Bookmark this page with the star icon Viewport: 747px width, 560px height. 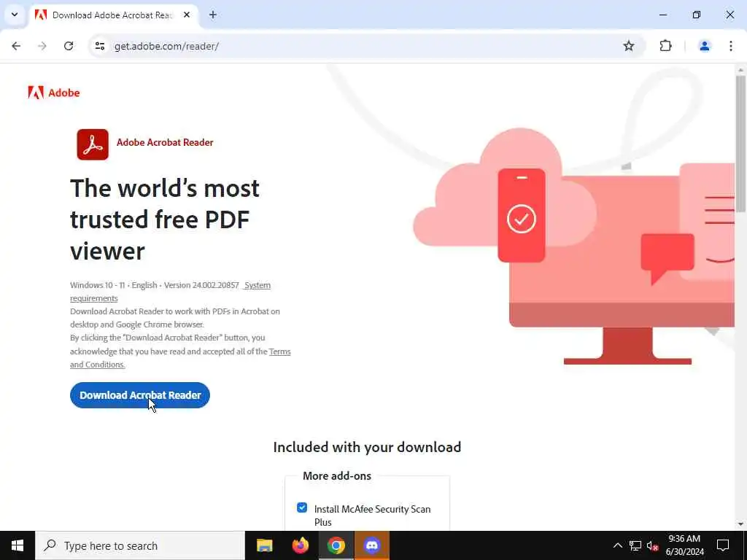(x=629, y=46)
